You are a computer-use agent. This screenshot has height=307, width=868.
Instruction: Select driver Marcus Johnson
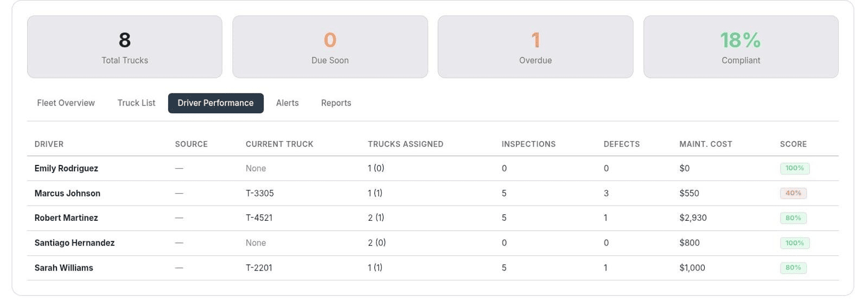67,193
